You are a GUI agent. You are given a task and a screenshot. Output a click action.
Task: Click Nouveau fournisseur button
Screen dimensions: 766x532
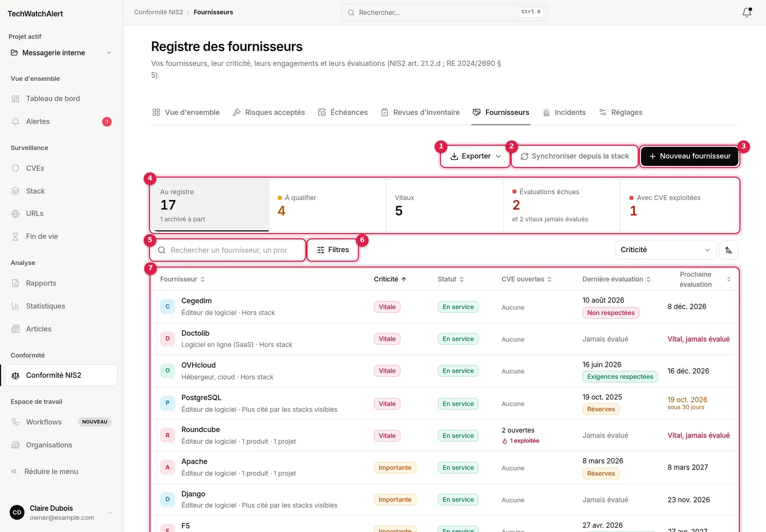click(x=690, y=156)
